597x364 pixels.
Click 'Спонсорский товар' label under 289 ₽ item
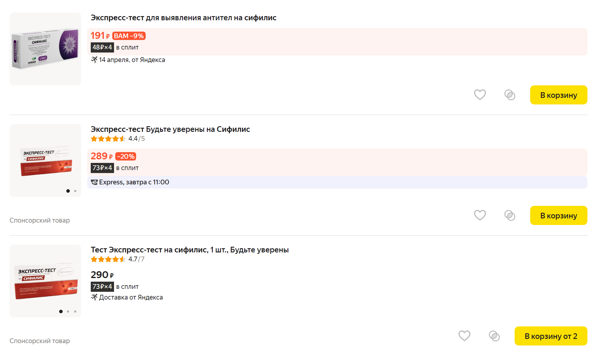click(40, 220)
